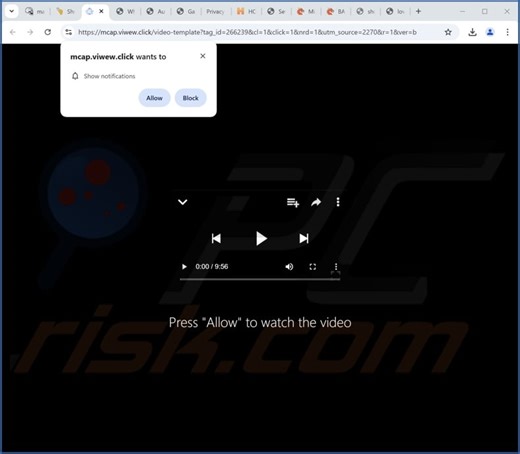The image size is (520, 454).
Task: Switch to the 'Wi' browser tab
Action: point(125,12)
